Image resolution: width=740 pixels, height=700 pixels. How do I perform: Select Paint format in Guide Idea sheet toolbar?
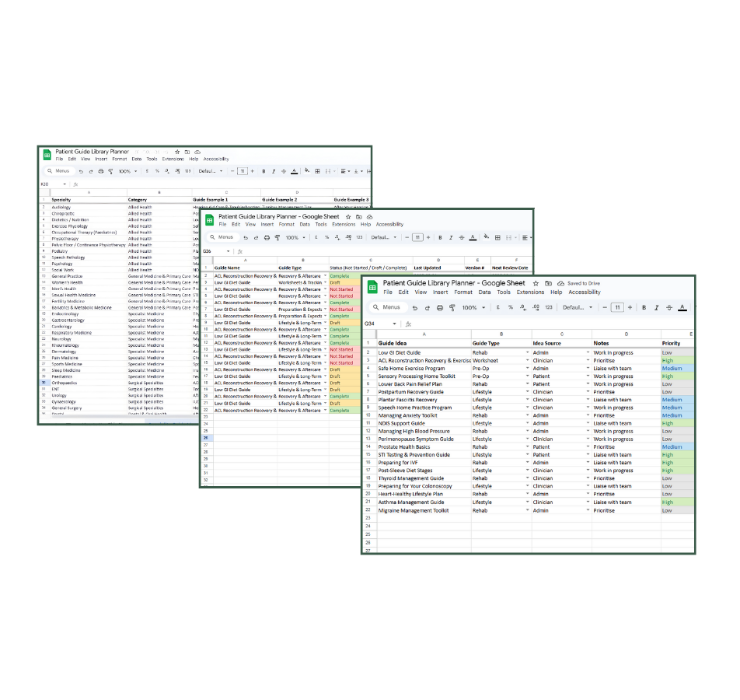452,307
